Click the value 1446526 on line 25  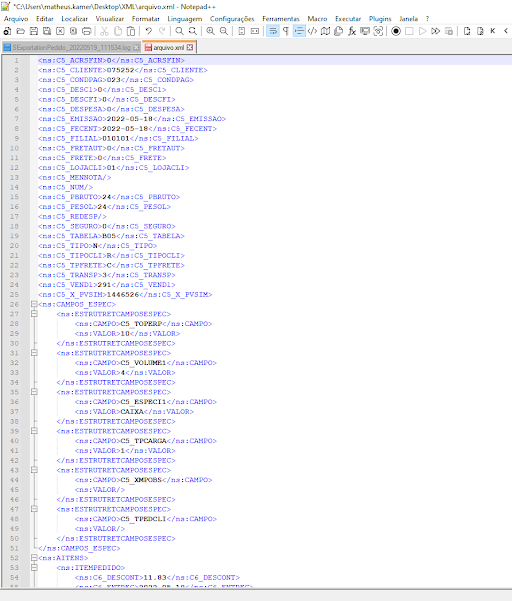(123, 294)
